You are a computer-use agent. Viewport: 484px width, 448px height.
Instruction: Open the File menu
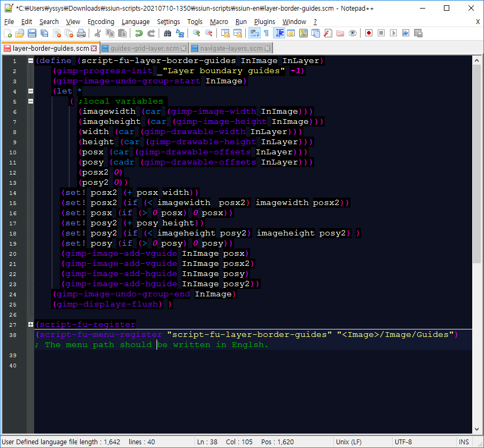pyautogui.click(x=9, y=21)
